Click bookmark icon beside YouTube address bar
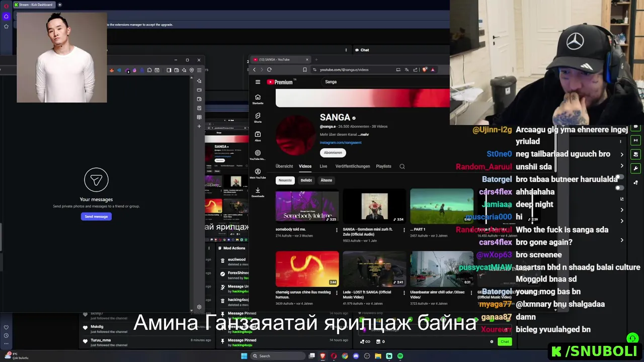644x362 pixels. click(304, 70)
